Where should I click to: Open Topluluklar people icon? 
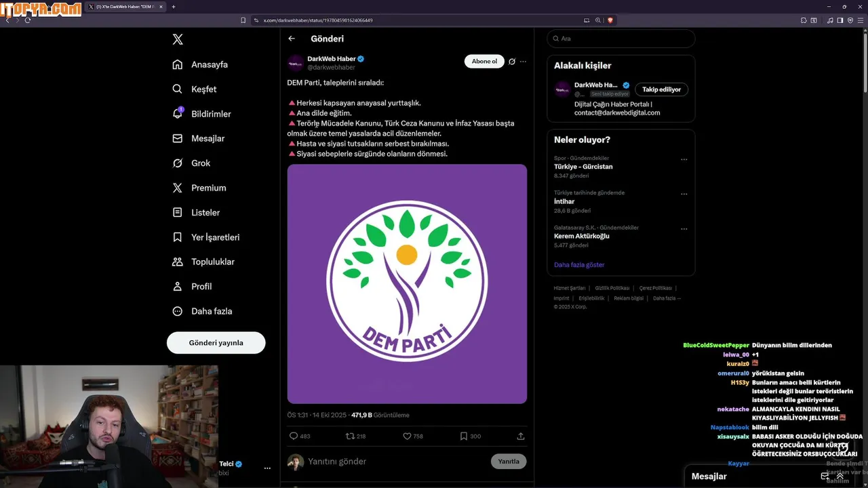[177, 262]
